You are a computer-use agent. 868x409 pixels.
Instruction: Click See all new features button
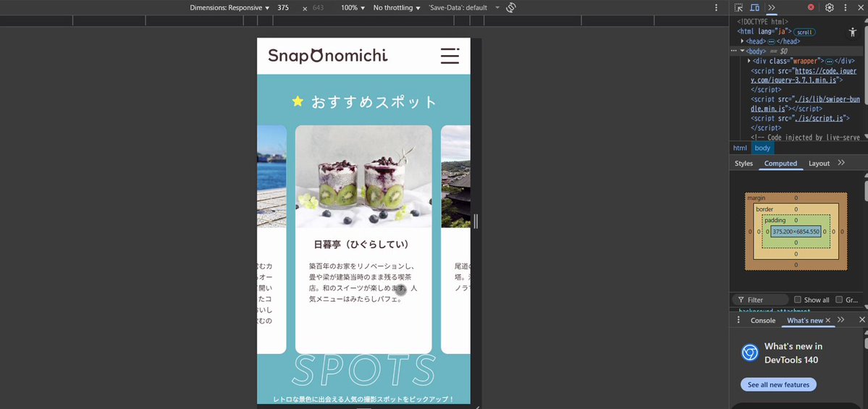(x=778, y=384)
